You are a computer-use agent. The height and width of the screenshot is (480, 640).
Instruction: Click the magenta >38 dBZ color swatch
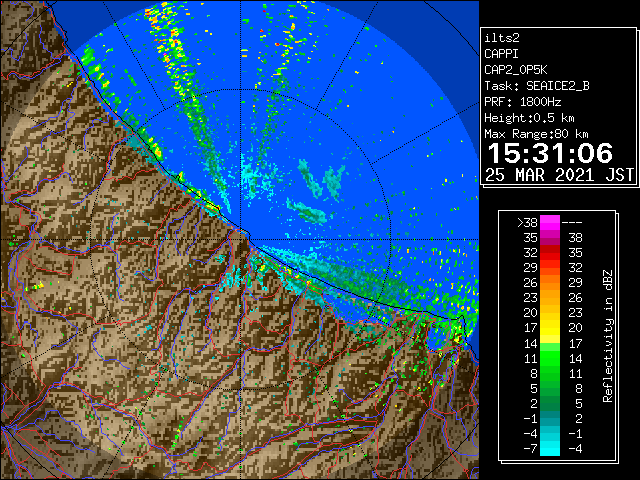(550, 222)
